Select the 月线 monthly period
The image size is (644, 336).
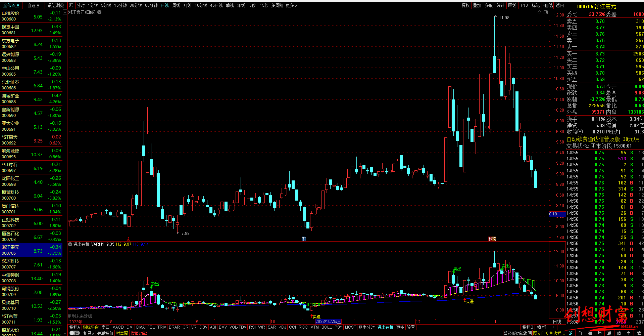click(x=188, y=5)
